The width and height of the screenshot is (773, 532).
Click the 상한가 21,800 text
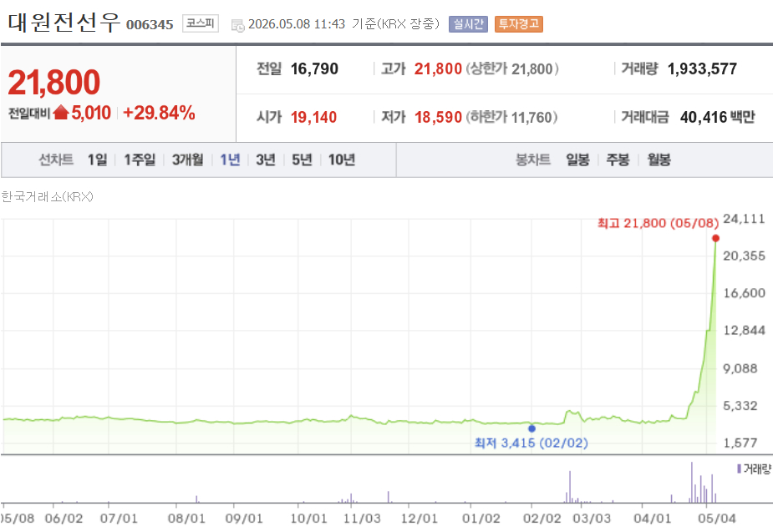pos(512,68)
